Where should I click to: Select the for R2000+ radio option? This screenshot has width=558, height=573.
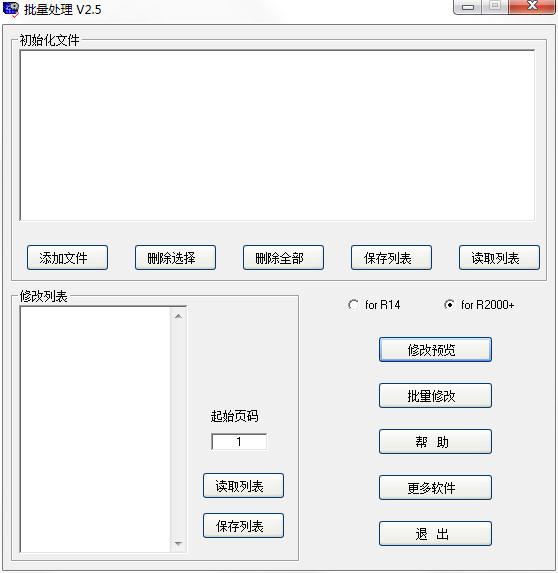(x=449, y=305)
